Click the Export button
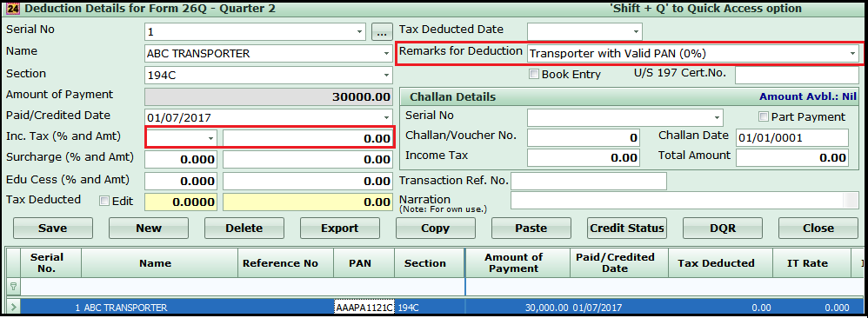 (340, 228)
